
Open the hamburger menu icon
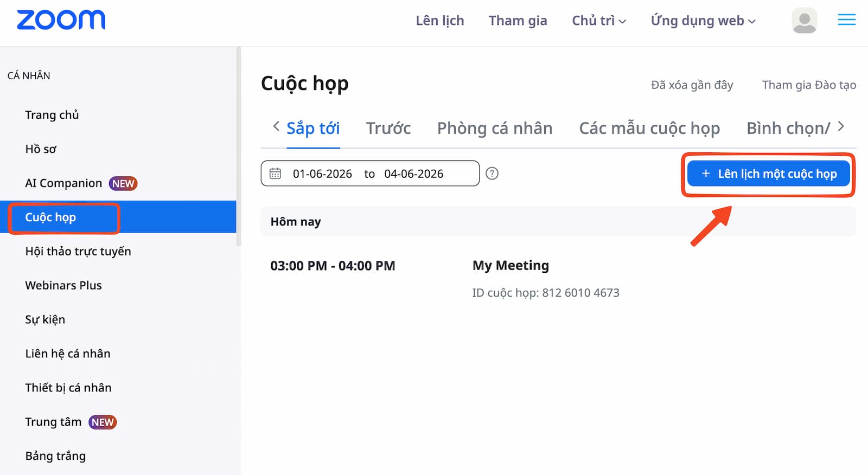846,20
